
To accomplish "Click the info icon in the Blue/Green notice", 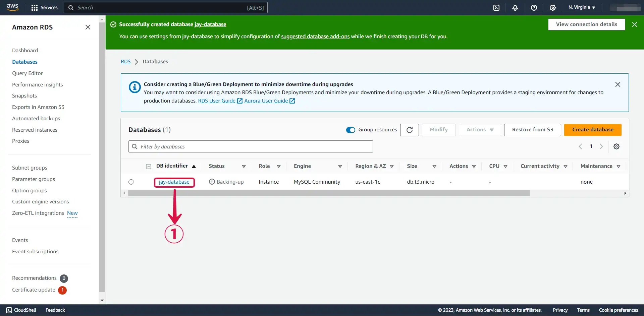I will point(135,87).
